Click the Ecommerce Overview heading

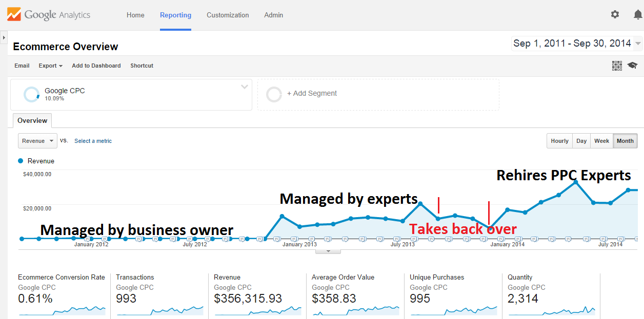tap(66, 47)
